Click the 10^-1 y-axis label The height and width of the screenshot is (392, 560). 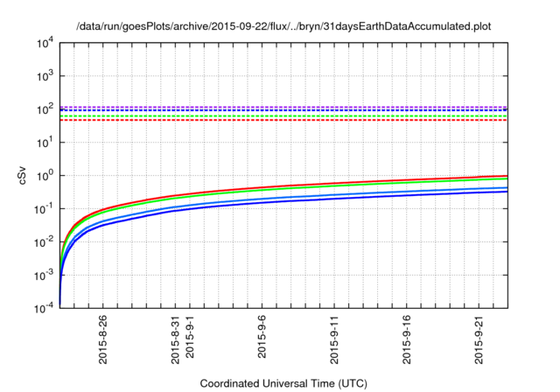tap(45, 209)
